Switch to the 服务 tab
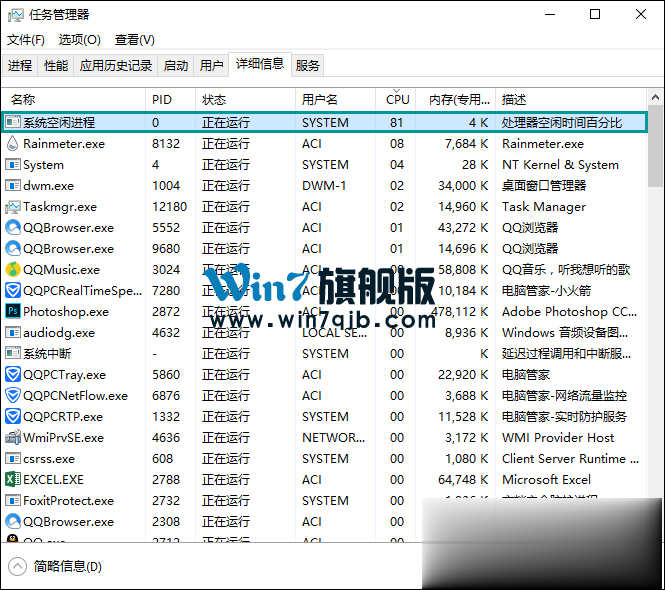665x590 pixels. pos(308,66)
